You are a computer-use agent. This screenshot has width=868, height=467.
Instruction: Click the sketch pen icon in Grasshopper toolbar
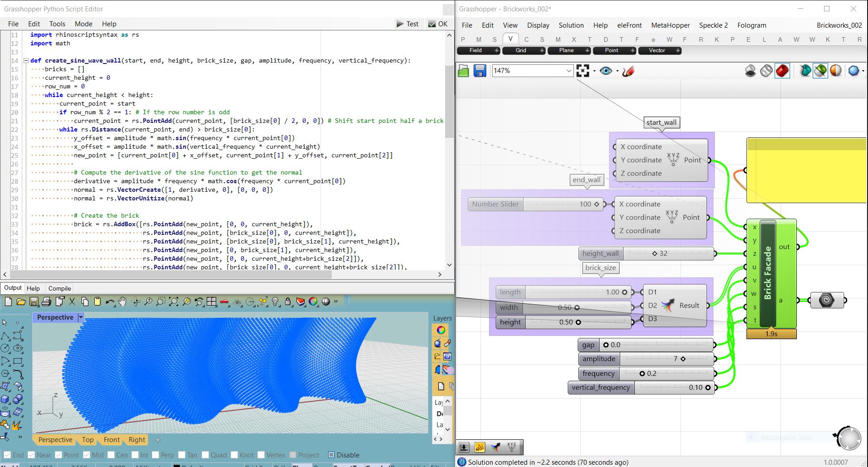[x=628, y=71]
